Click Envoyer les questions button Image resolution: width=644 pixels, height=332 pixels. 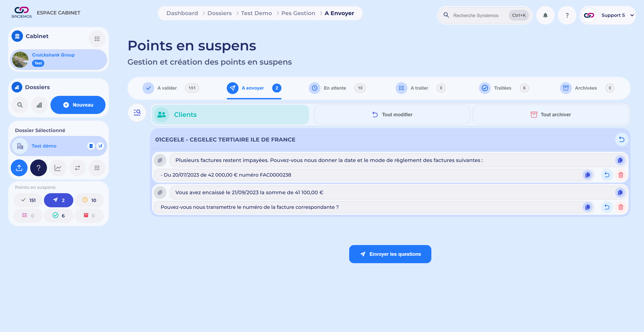390,254
